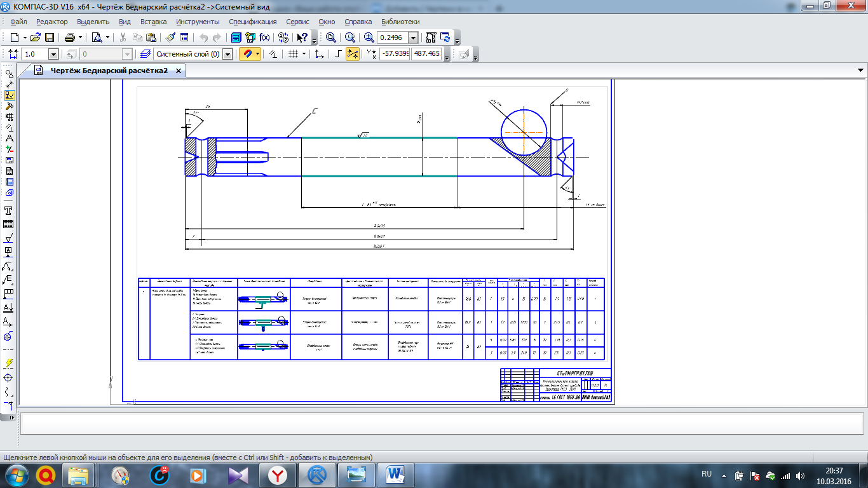The height and width of the screenshot is (488, 868).
Task: Toggle the highlighted rounding snap button
Action: [353, 54]
